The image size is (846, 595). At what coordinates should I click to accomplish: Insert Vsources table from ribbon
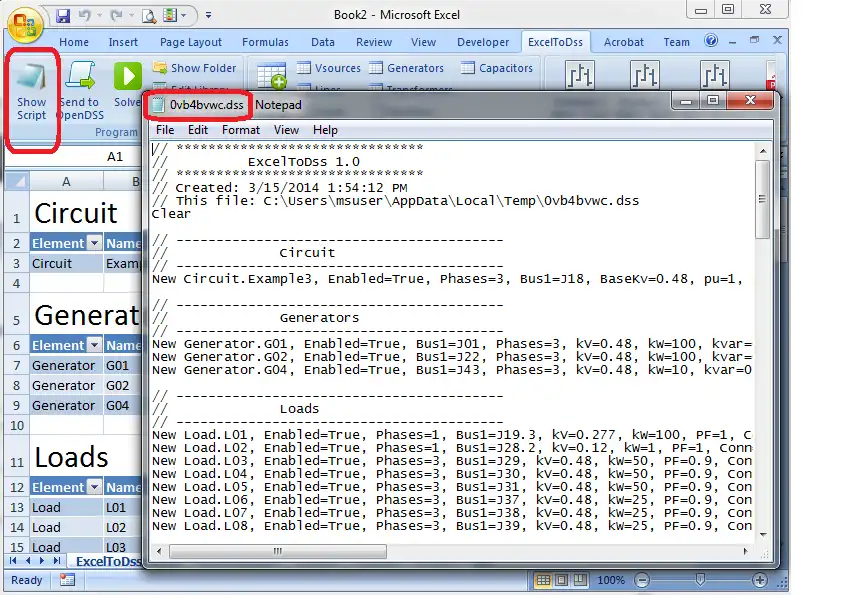tap(329, 68)
